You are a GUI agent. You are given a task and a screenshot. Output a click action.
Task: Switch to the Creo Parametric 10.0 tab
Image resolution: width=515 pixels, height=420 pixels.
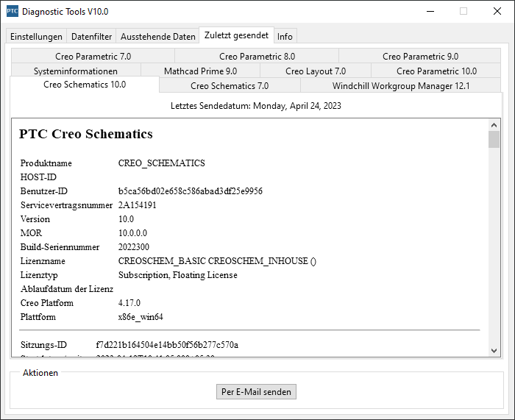pos(436,71)
